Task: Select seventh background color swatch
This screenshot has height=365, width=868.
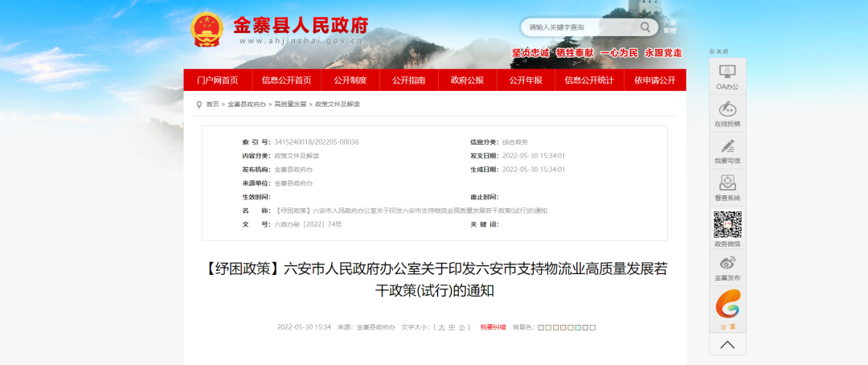Action: click(585, 327)
